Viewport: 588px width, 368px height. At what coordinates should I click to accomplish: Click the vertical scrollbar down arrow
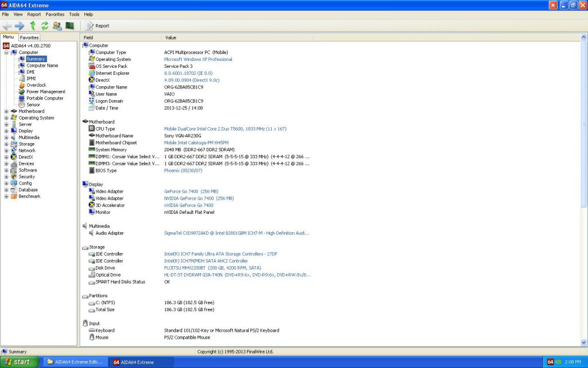click(x=584, y=342)
